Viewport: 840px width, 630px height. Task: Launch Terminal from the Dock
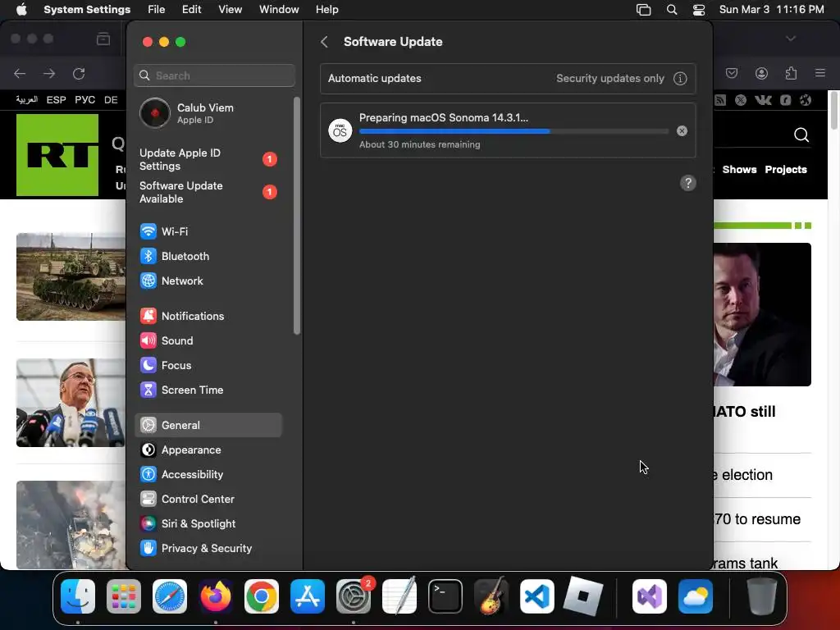pyautogui.click(x=445, y=596)
